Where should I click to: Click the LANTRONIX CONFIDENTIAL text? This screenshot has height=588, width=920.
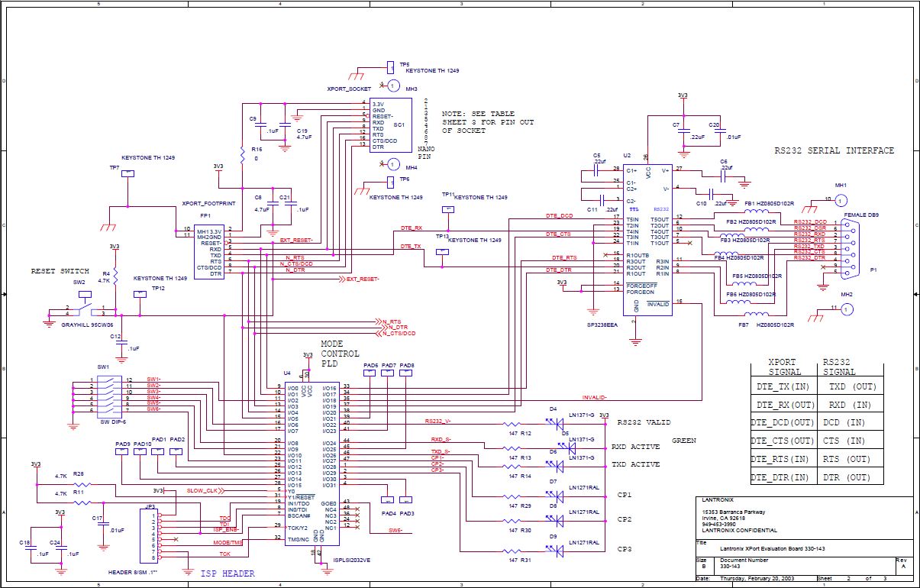point(740,530)
